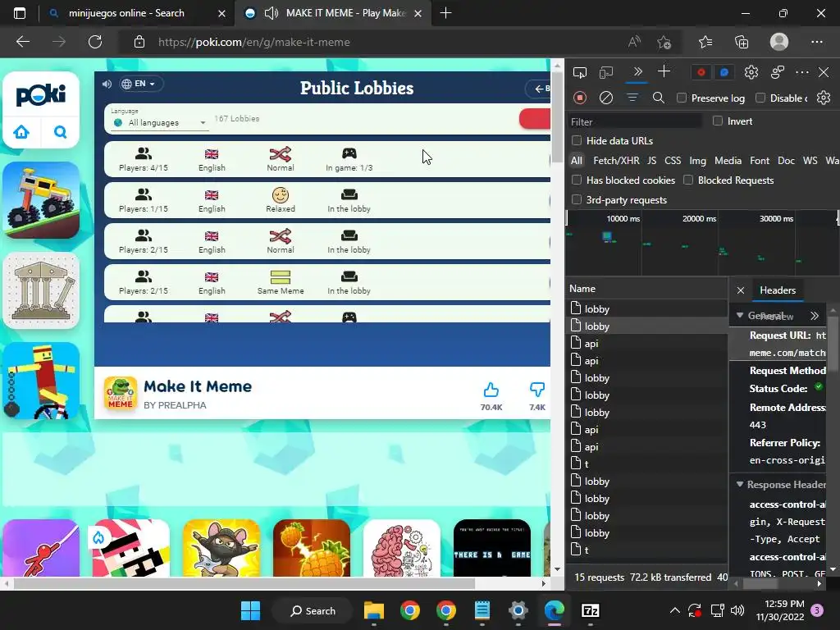Viewport: 840px width, 630px height.
Task: Open the Favorites list icon
Action: (705, 42)
